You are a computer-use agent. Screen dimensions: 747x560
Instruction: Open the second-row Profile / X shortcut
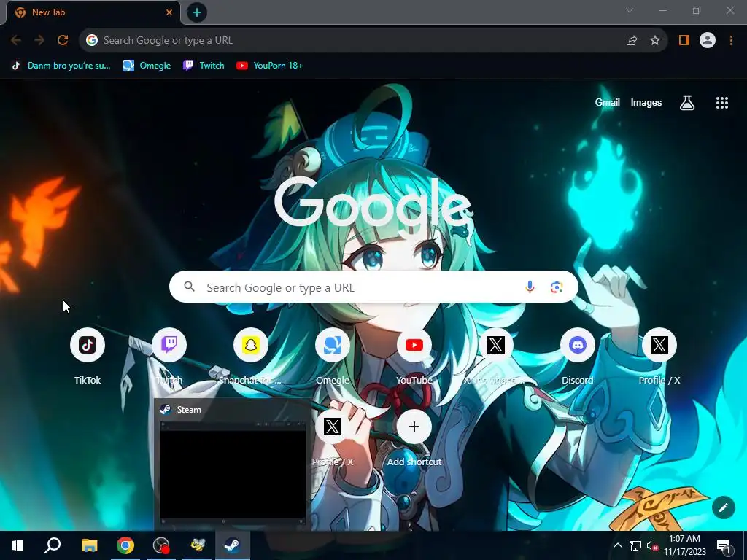click(x=333, y=427)
